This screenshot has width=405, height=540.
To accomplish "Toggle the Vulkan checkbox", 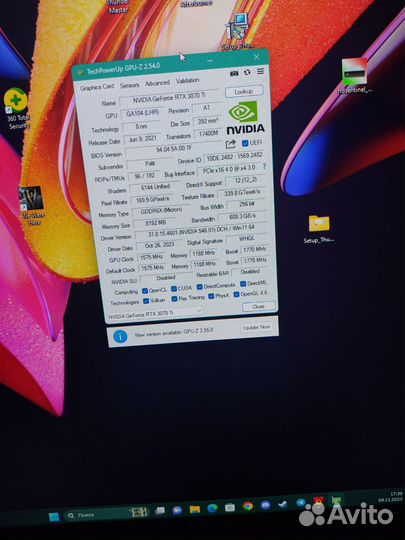I will click(x=146, y=301).
